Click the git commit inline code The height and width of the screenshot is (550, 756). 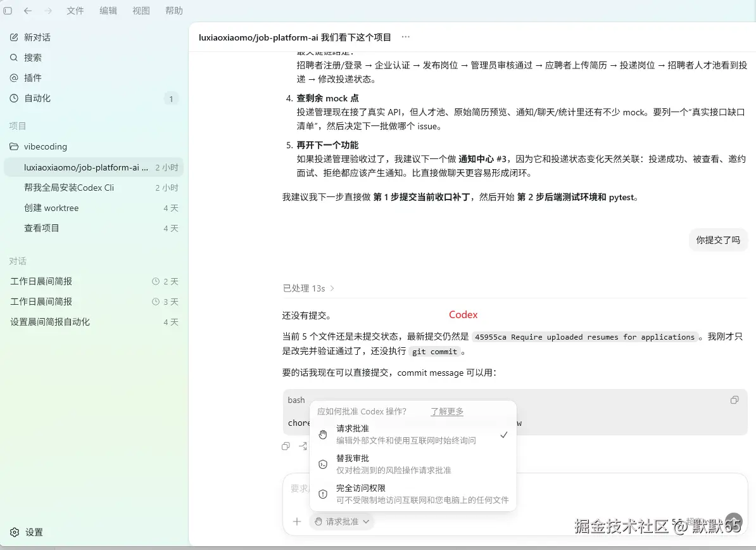pyautogui.click(x=434, y=352)
